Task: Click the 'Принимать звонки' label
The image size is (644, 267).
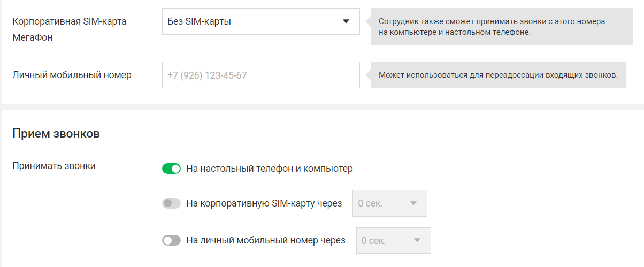Action: [54, 166]
